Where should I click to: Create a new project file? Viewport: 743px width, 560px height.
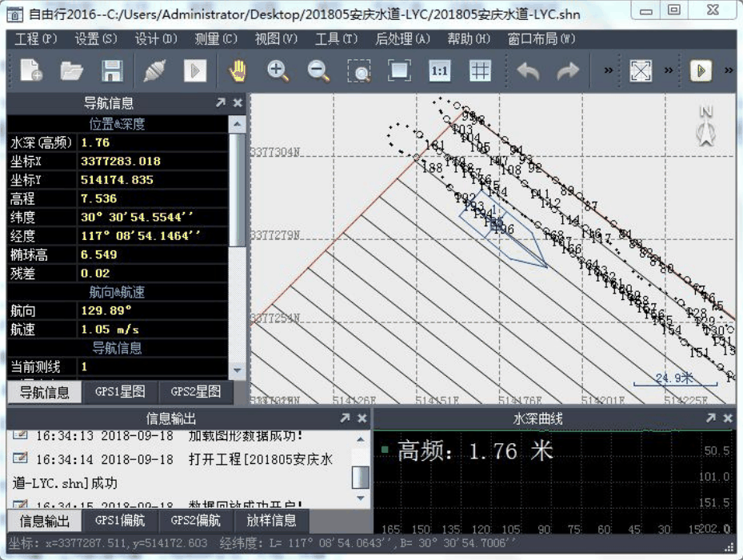(x=30, y=70)
